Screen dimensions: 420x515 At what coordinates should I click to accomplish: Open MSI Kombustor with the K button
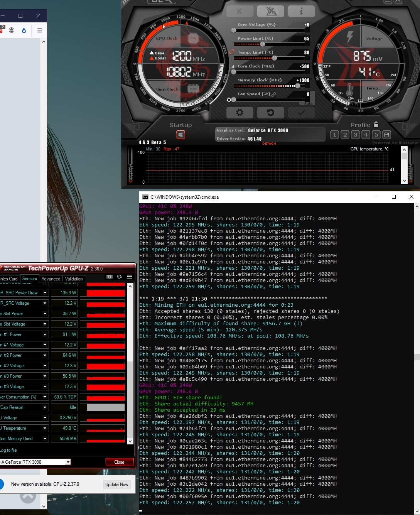click(x=240, y=11)
